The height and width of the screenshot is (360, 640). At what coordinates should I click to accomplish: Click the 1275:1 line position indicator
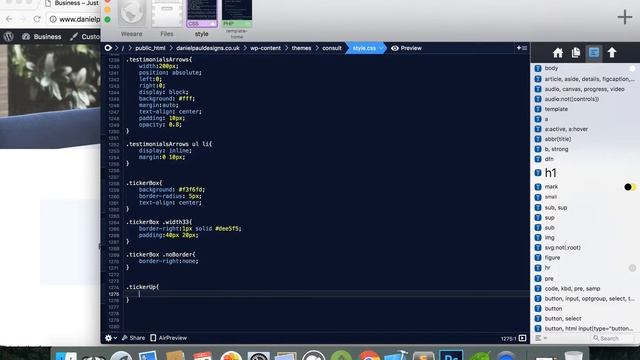[x=508, y=338]
